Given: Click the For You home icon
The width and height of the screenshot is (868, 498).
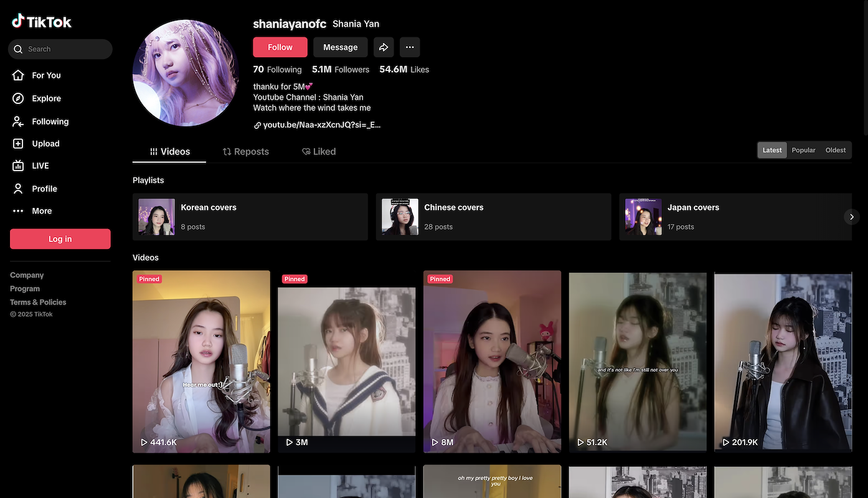Looking at the screenshot, I should [18, 75].
